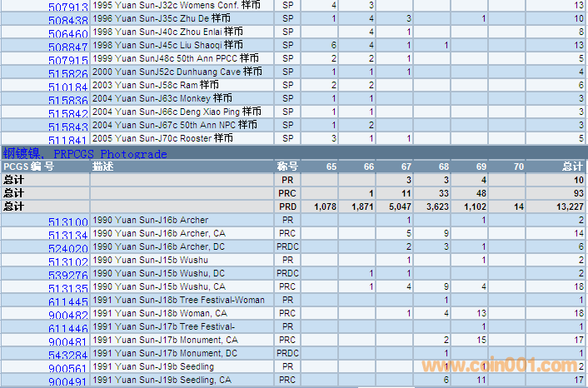Open PCGS number 900481 Monument CA

tap(67, 342)
